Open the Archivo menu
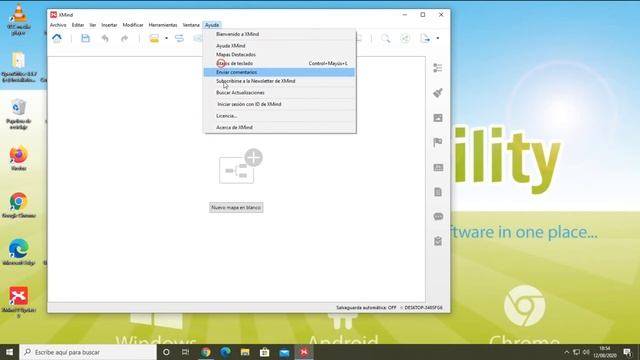 coord(58,25)
